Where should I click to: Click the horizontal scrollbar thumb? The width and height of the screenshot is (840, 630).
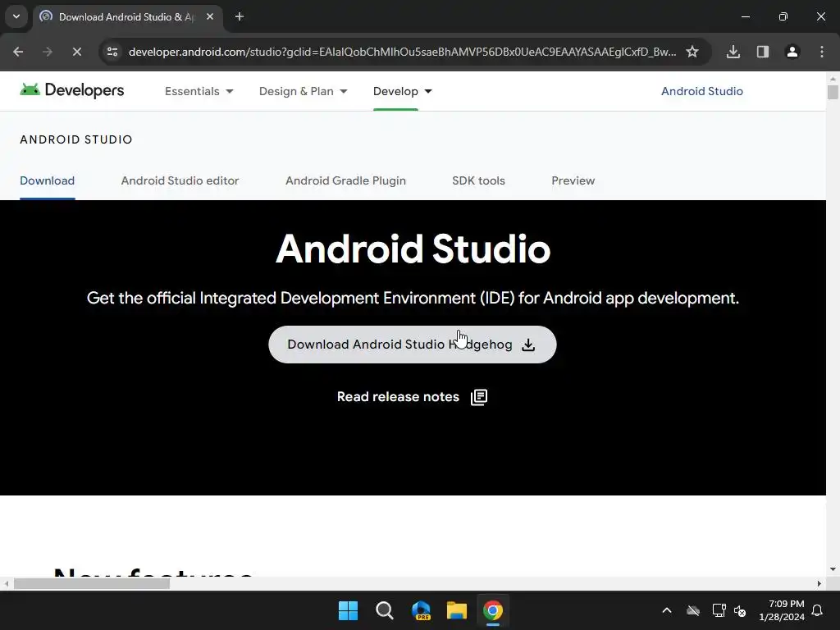coord(92,583)
